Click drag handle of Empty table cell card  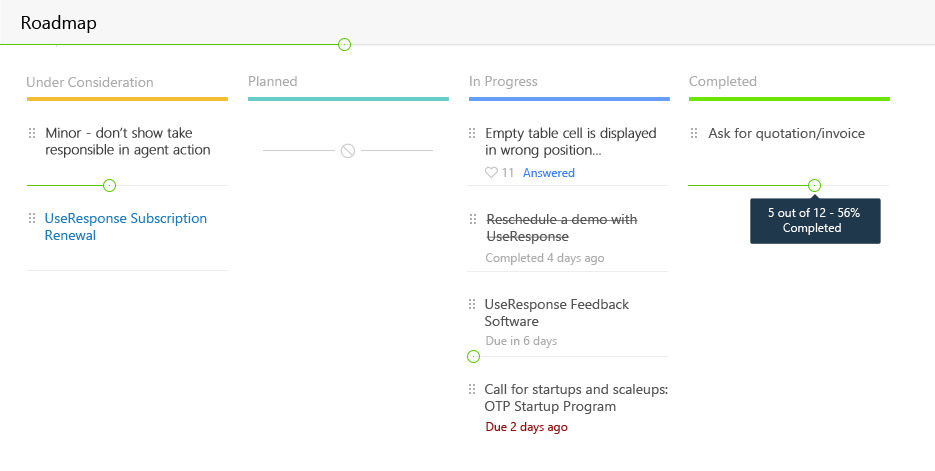(x=472, y=133)
